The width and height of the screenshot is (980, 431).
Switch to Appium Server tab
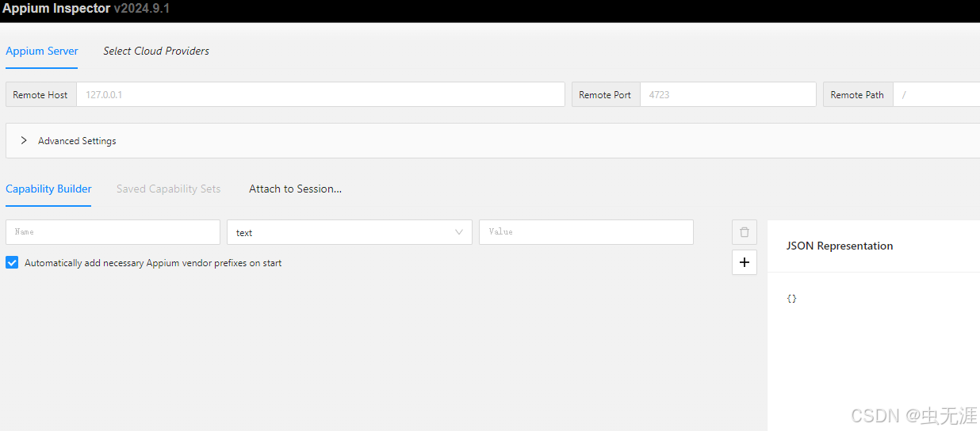click(x=42, y=51)
